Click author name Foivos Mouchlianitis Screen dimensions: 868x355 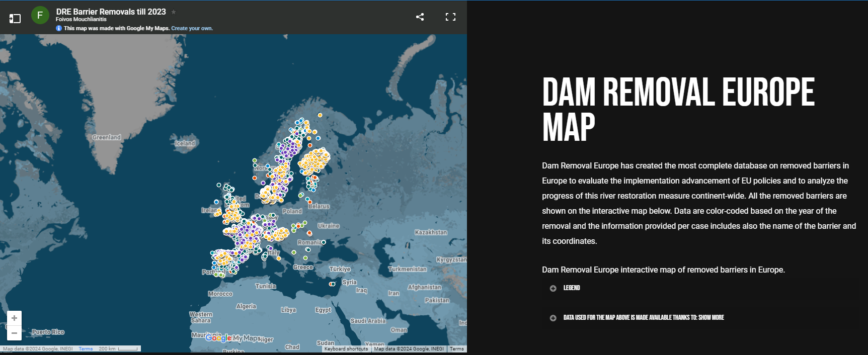click(81, 20)
